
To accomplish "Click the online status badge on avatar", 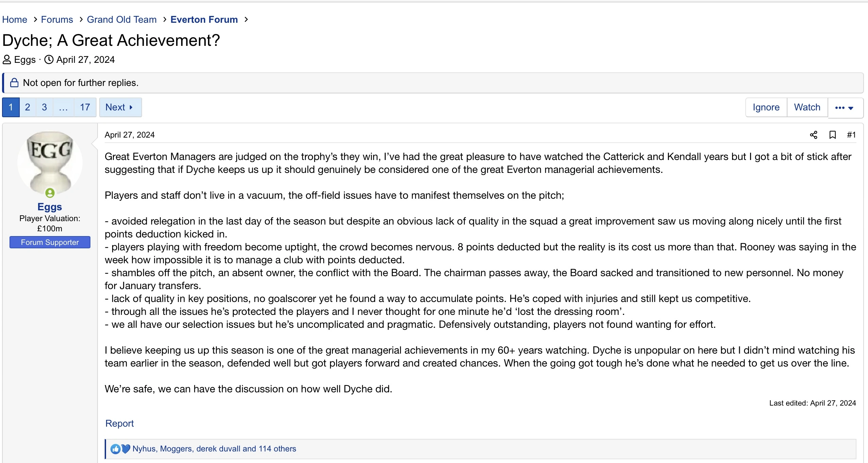I will [50, 193].
